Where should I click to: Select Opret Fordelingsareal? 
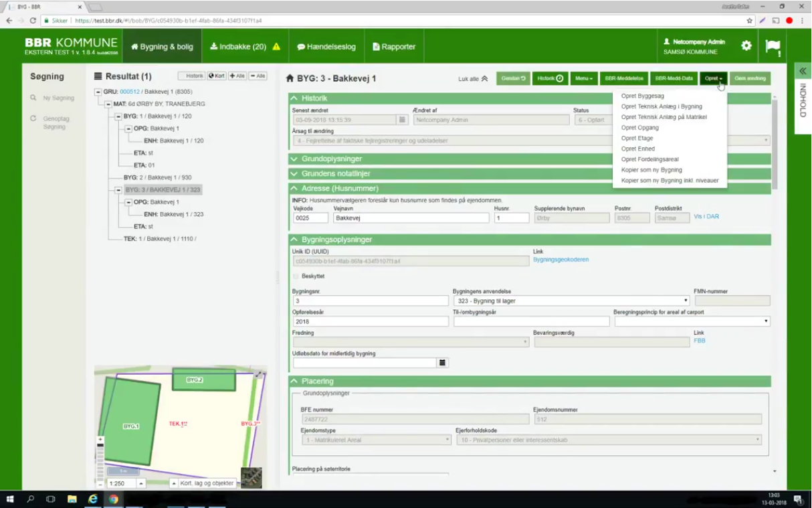pyautogui.click(x=649, y=159)
